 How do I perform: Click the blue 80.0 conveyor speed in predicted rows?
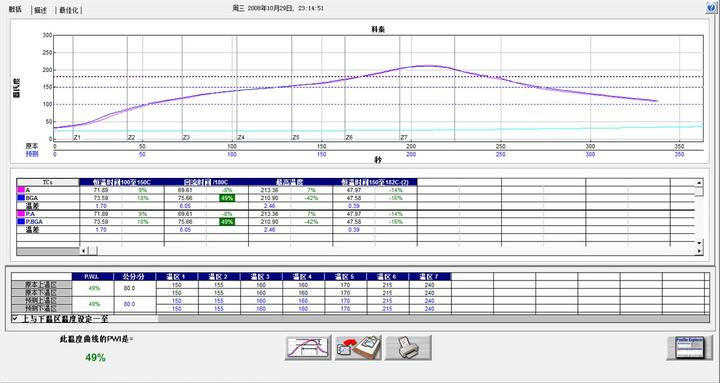click(x=129, y=304)
